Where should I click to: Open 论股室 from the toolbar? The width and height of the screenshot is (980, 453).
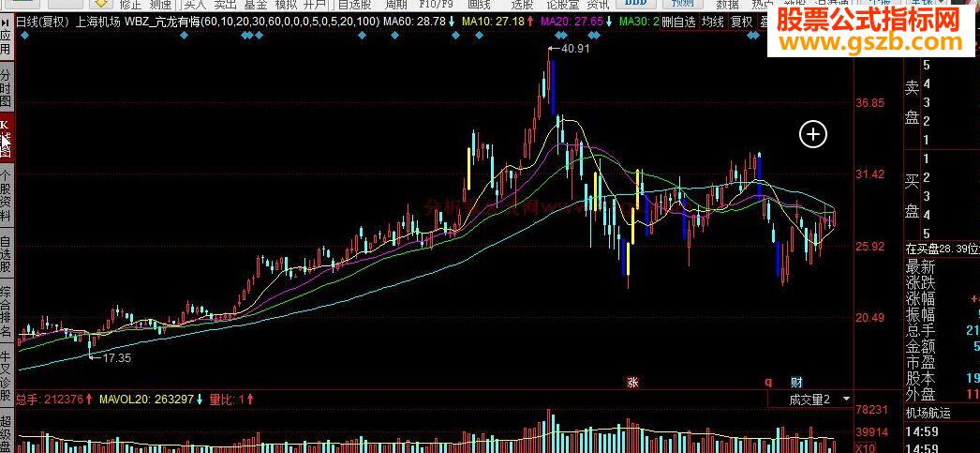pos(561,5)
